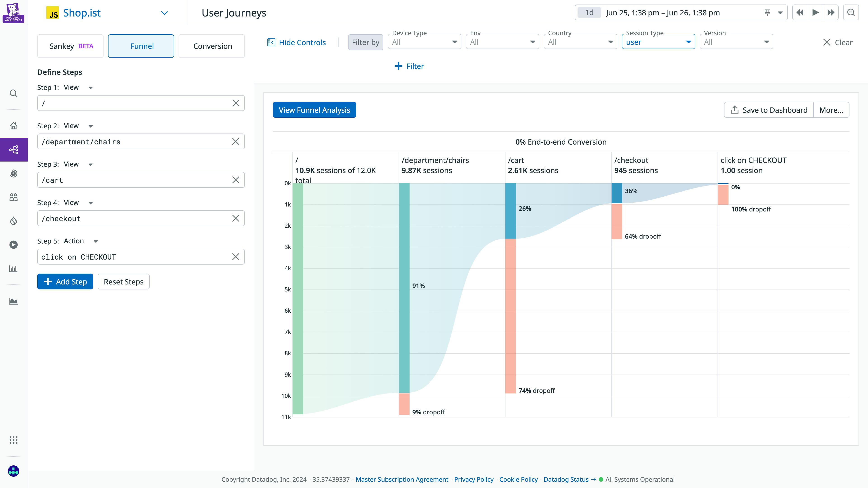Clear the /cart value in Step 3
Screen dimensions: 868x488
(236, 180)
